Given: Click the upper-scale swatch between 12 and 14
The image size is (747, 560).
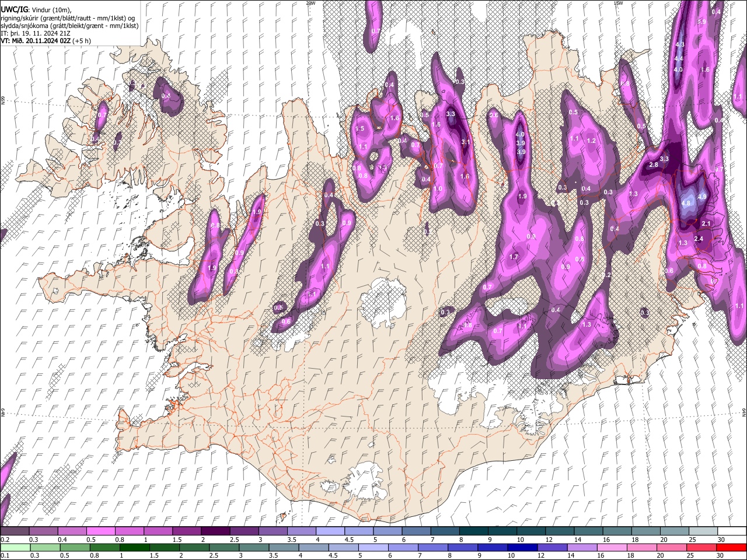Looking at the screenshot, I should (x=560, y=531).
